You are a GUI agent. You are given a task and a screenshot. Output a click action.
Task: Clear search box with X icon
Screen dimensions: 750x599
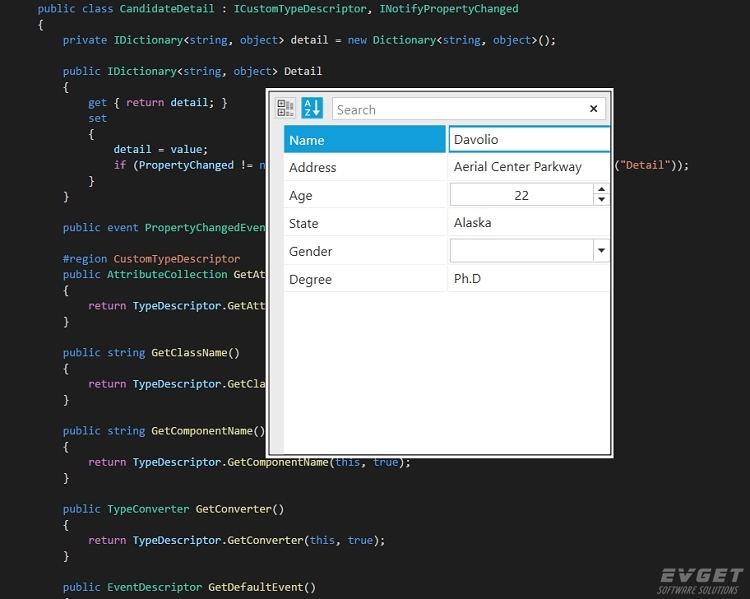594,109
